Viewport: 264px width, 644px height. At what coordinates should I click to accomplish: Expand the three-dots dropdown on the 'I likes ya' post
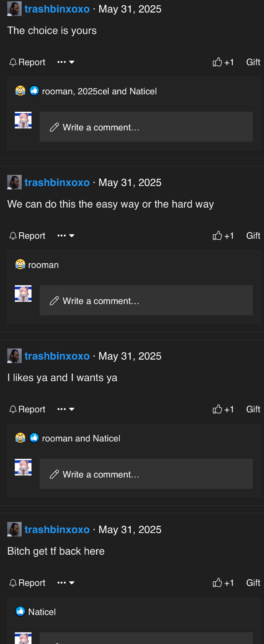[66, 409]
